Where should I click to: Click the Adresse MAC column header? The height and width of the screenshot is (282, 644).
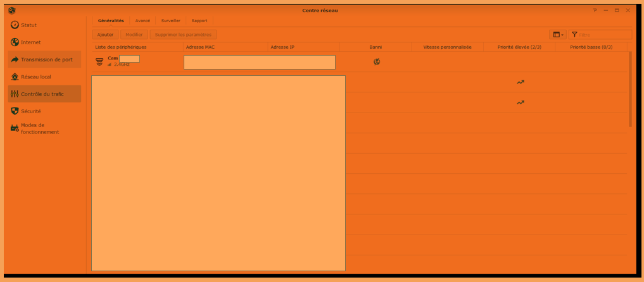[x=225, y=47]
